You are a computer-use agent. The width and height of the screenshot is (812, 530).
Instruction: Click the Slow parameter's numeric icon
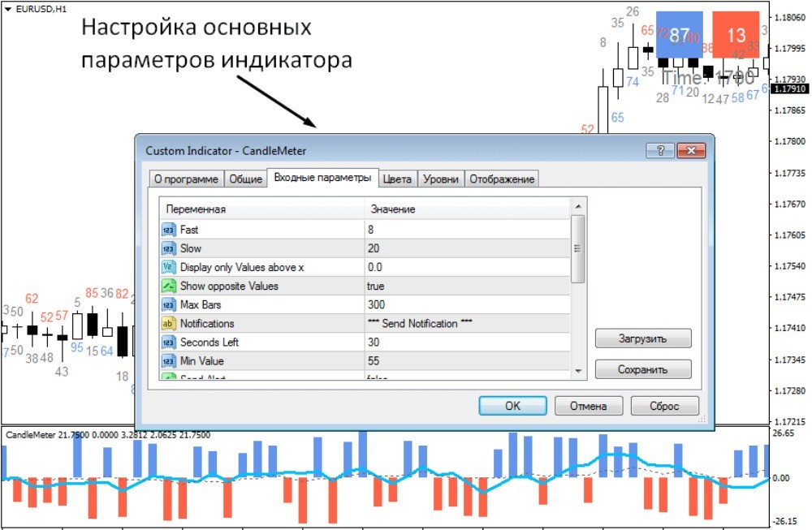pos(167,248)
